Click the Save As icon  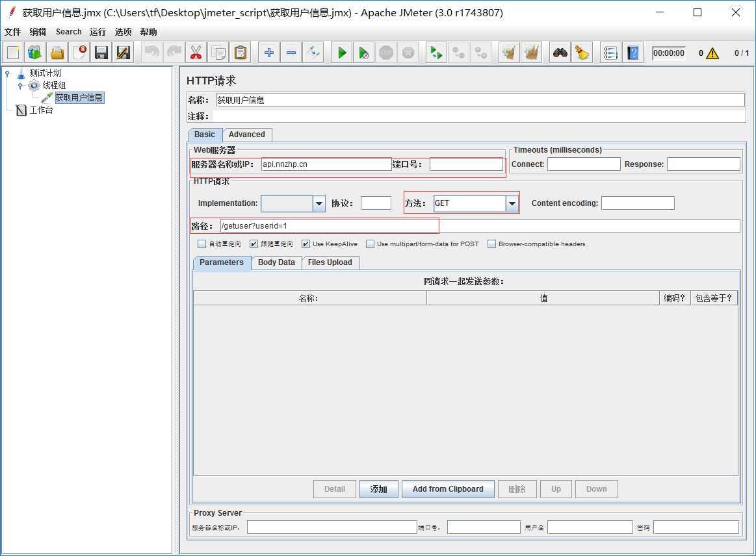click(x=124, y=53)
